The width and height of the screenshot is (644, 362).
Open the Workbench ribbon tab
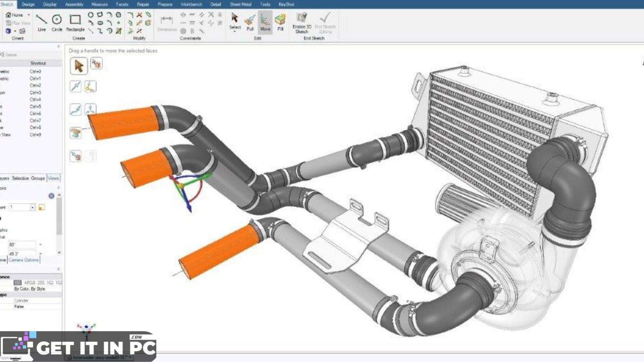[x=192, y=4]
